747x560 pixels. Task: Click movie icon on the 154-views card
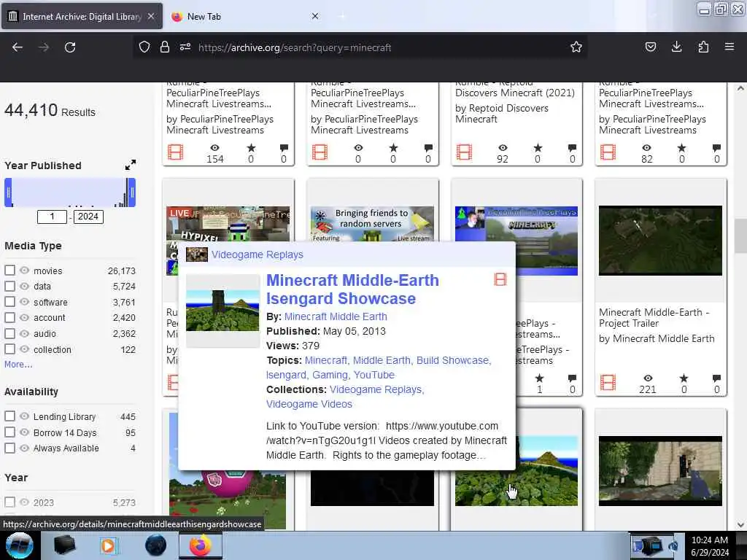pos(175,152)
